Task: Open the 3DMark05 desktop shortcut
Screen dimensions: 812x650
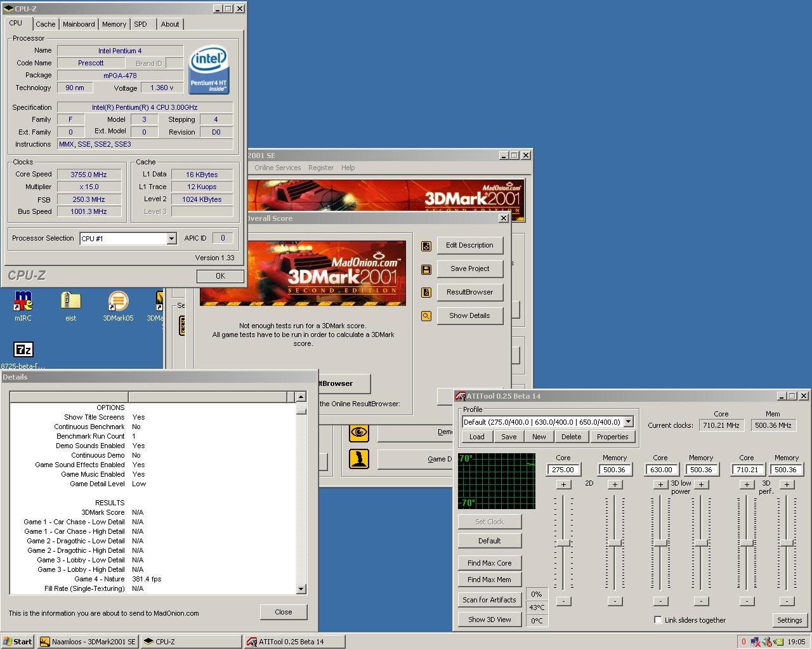Action: tap(118, 302)
